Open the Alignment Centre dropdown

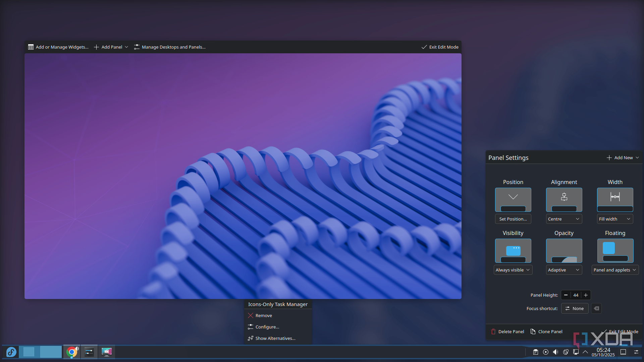pos(564,219)
